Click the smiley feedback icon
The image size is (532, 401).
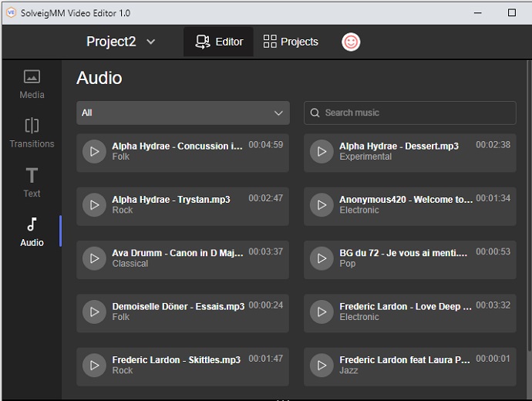[x=351, y=42]
